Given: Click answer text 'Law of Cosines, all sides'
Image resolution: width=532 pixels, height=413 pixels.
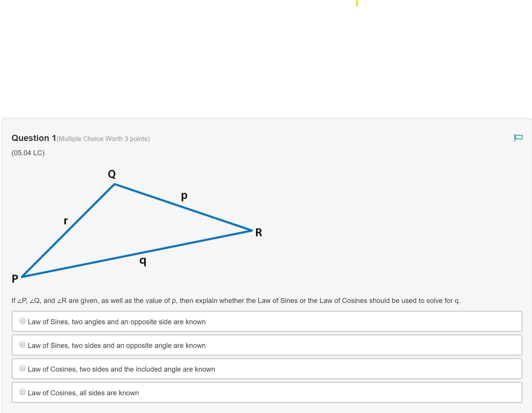Looking at the screenshot, I should point(83,393).
